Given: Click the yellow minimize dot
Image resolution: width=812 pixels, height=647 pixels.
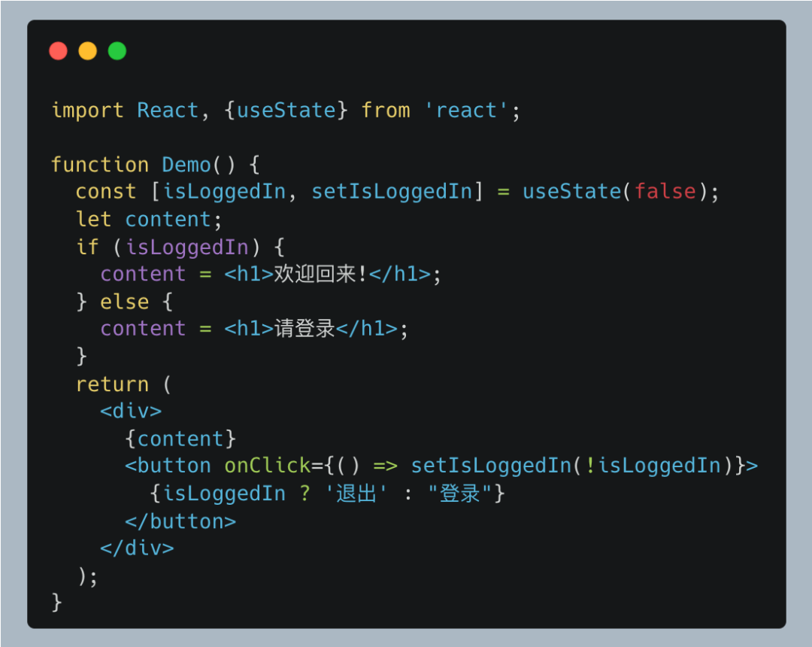Looking at the screenshot, I should [87, 50].
